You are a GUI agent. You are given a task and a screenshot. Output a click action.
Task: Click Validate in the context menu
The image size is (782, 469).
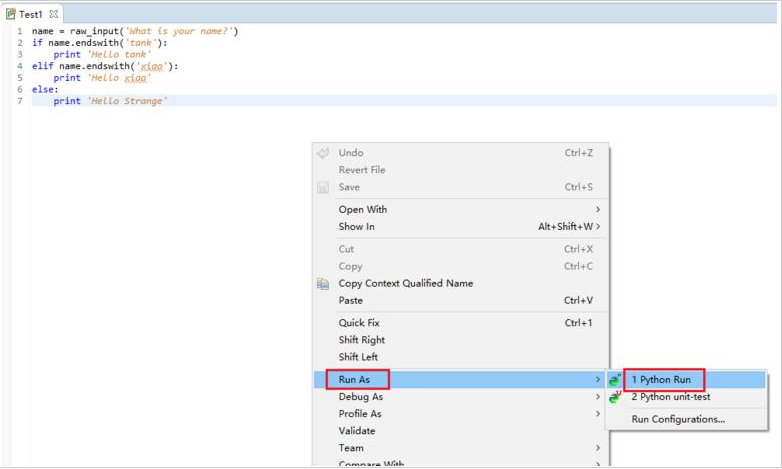pos(357,431)
